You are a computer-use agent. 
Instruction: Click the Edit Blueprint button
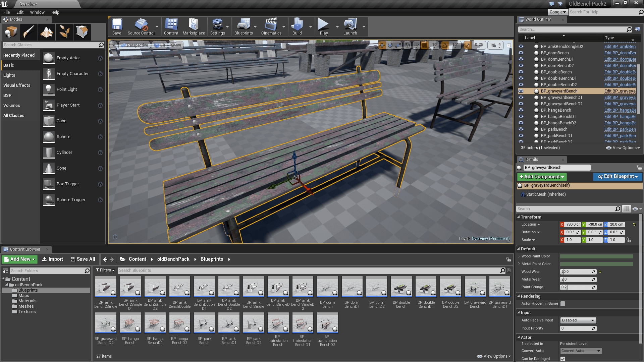(x=617, y=177)
